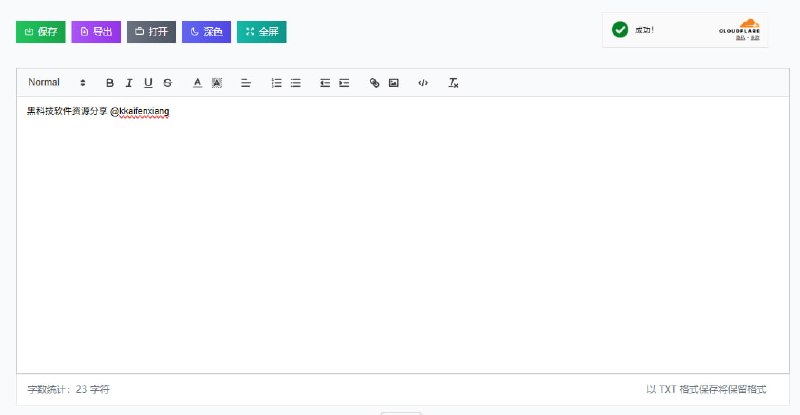The width and height of the screenshot is (800, 415).
Task: Insert an image into the editor
Action: click(394, 83)
